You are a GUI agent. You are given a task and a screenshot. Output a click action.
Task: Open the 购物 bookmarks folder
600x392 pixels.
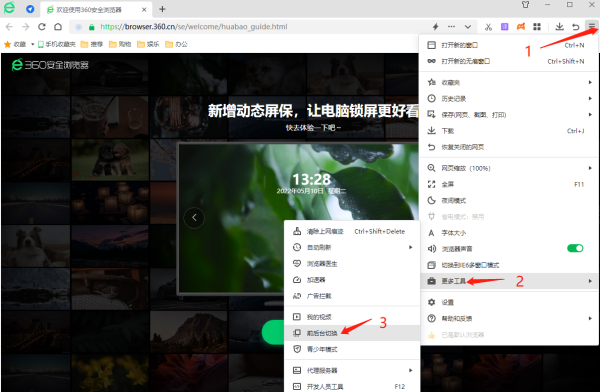click(120, 44)
